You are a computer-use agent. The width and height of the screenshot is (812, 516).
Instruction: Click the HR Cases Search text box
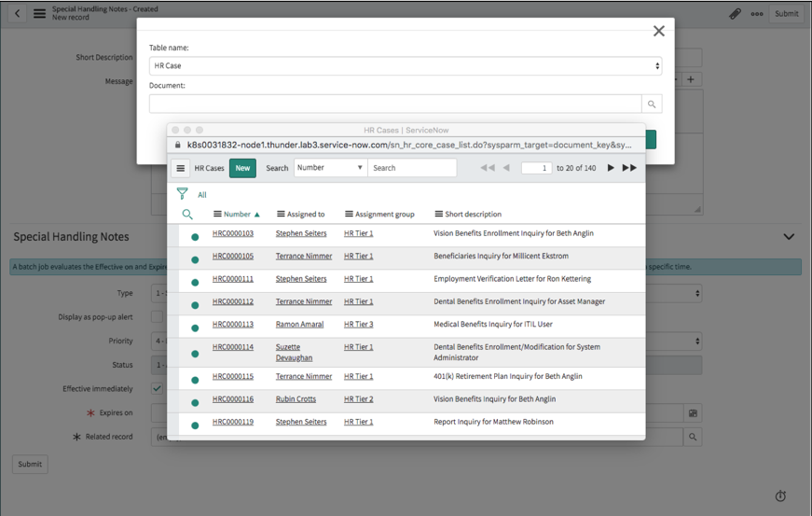point(412,168)
